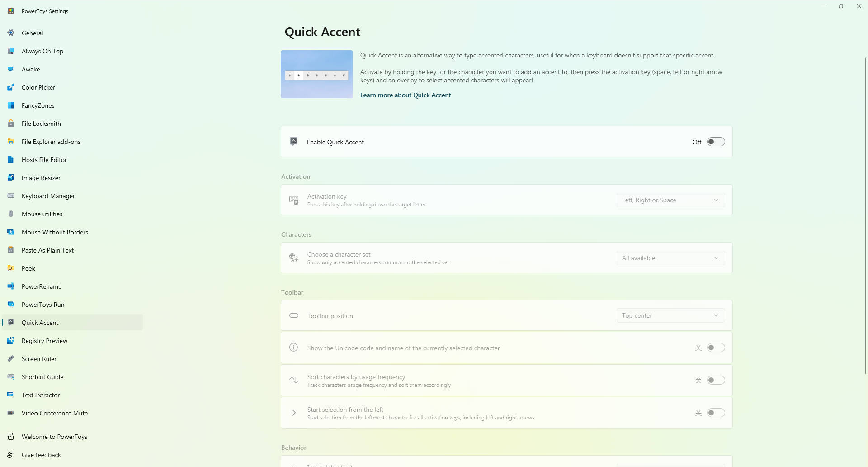Viewport: 868px width, 467px height.
Task: Click the Keyboard Manager keyboard icon
Action: point(11,196)
